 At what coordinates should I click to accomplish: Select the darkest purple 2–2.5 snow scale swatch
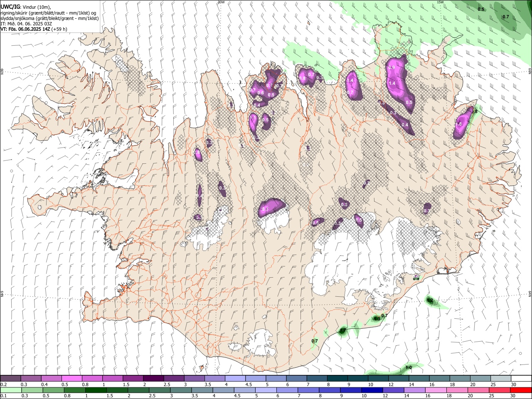(153, 379)
